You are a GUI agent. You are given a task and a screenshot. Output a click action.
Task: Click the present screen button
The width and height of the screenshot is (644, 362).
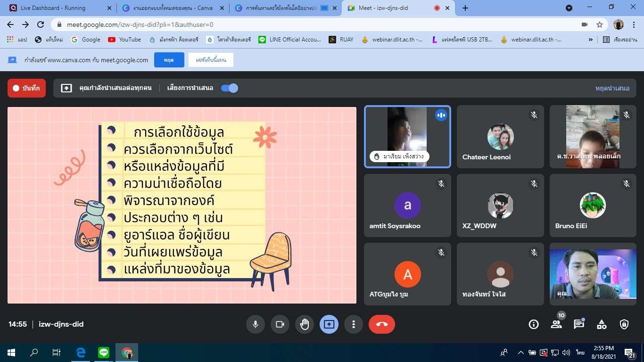329,324
